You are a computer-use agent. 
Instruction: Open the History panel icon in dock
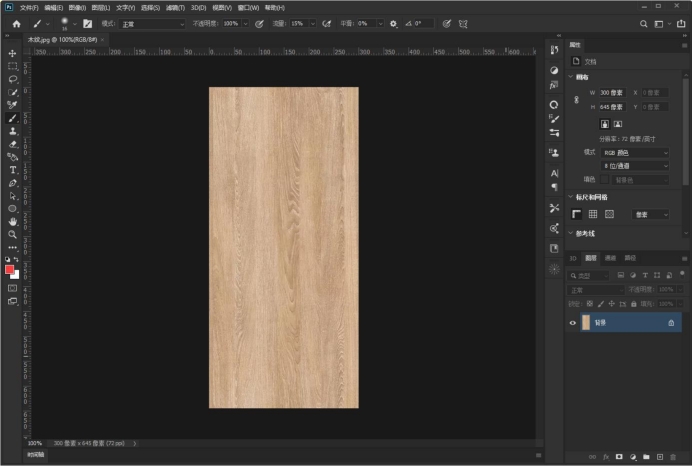click(x=554, y=50)
